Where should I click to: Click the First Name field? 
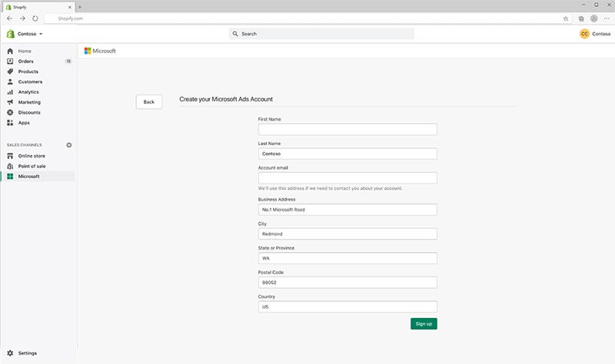(347, 129)
